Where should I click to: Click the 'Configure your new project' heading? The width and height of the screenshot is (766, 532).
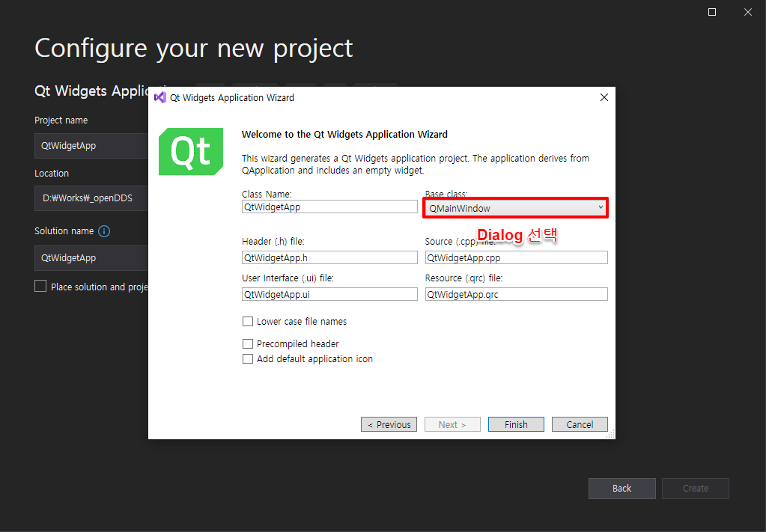coord(193,49)
